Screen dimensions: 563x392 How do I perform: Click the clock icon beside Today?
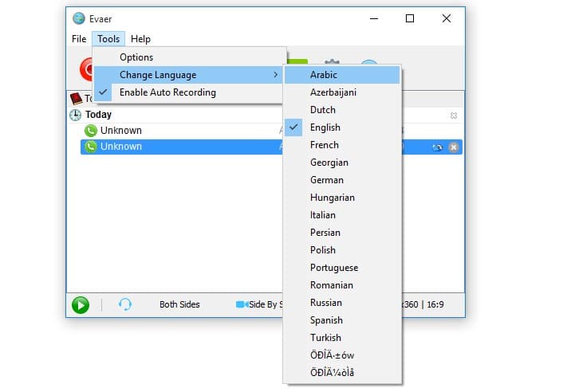[x=76, y=115]
